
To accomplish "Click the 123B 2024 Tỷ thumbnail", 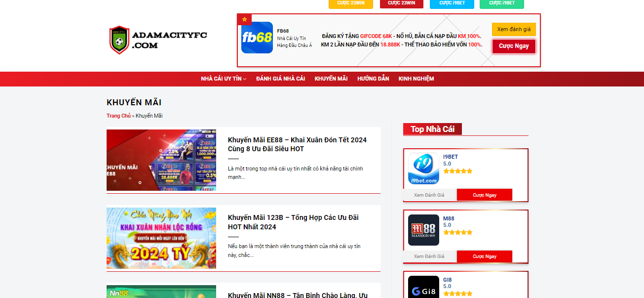I will tap(161, 238).
